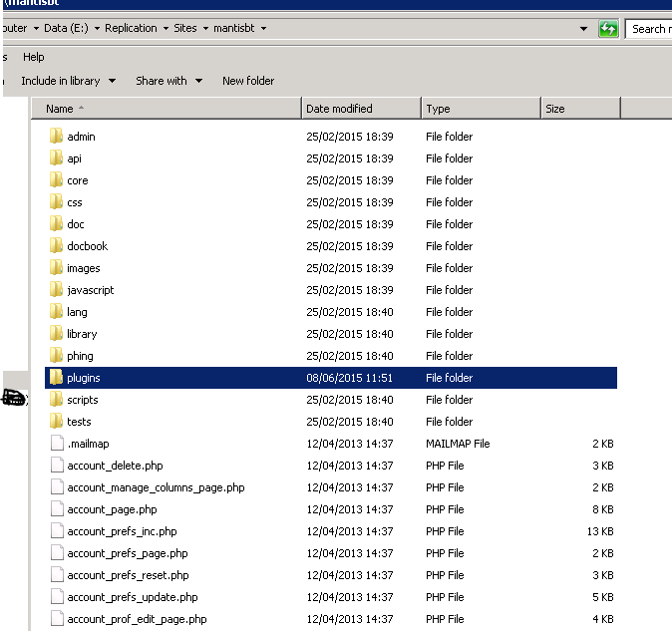
Task: Select the javascript folder name
Action: coord(91,290)
